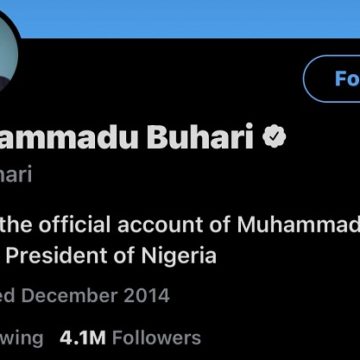Click the word December in join date
The image size is (360, 360).
click(x=71, y=296)
